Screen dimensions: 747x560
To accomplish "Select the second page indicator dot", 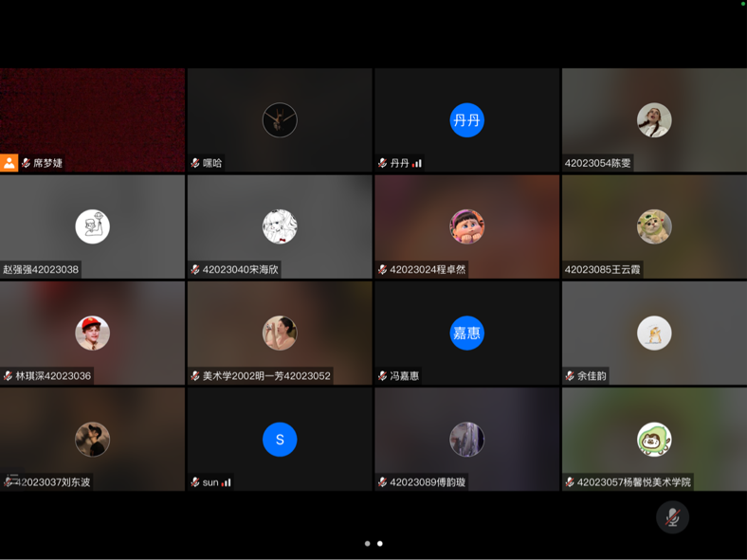I will click(380, 543).
